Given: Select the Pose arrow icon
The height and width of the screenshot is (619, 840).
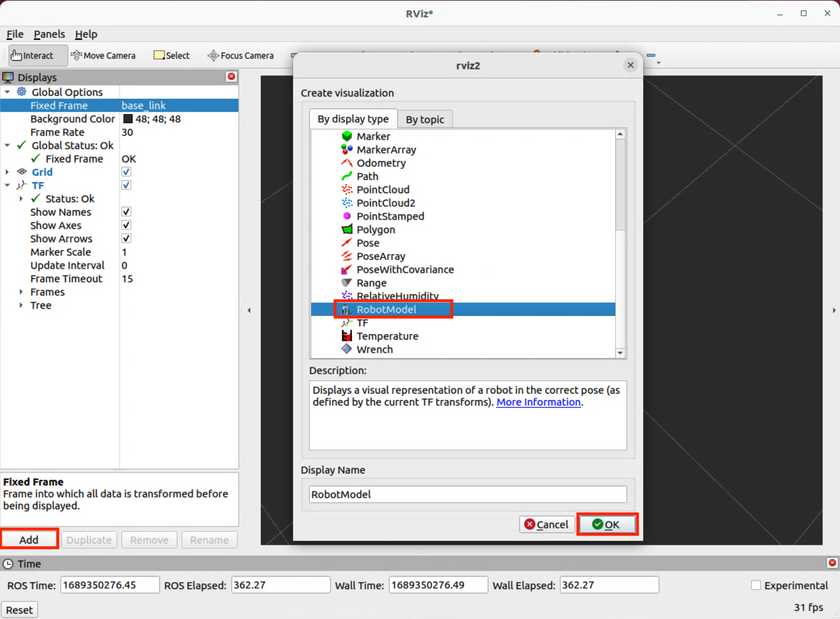Looking at the screenshot, I should coord(347,243).
